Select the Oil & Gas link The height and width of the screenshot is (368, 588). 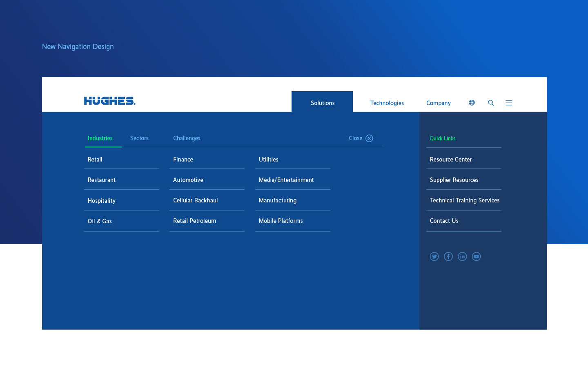[100, 221]
